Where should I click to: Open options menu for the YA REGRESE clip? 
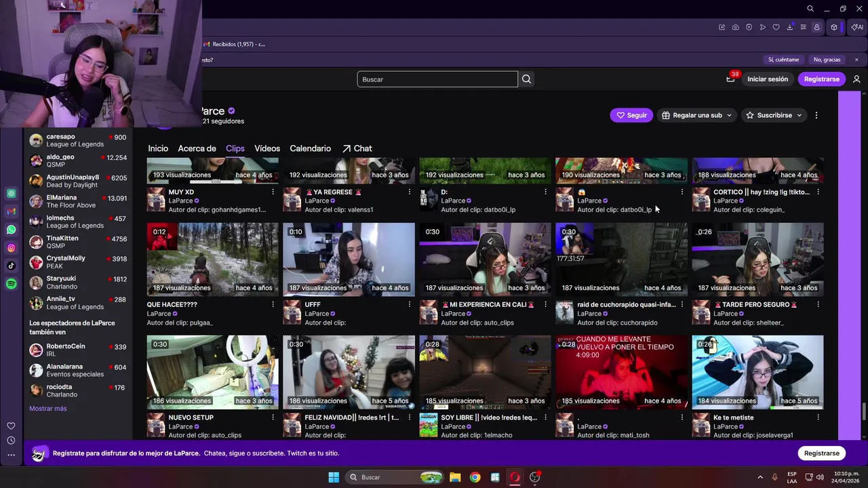409,192
